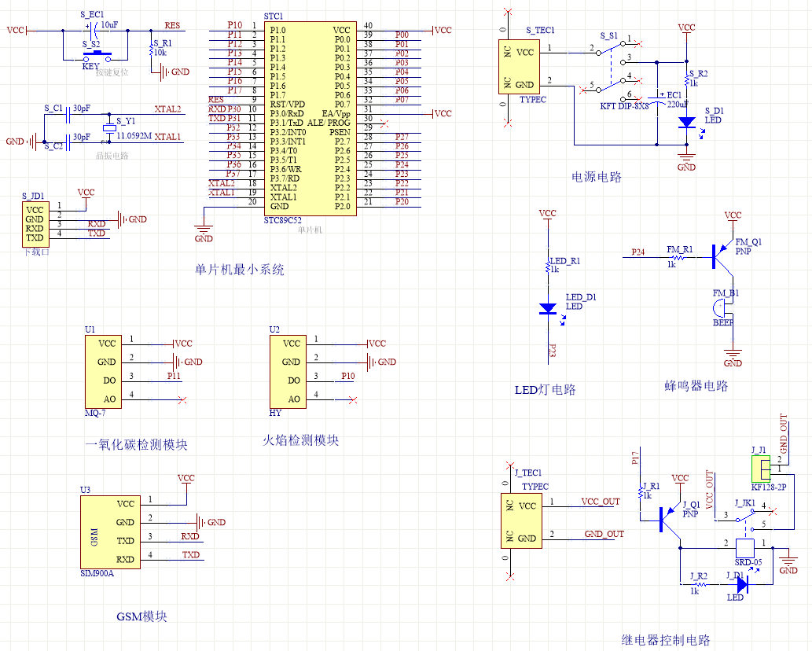812x651 pixels.
Task: Select the title text 一氧化碳检测模块
Action: click(137, 445)
